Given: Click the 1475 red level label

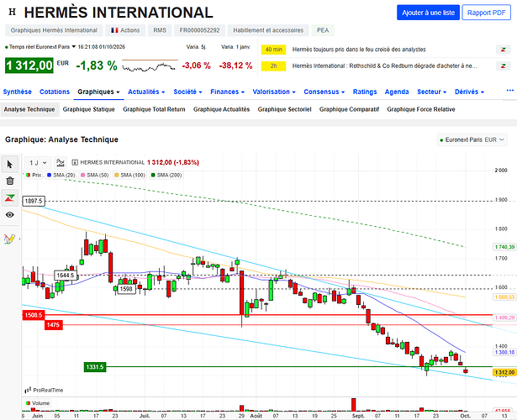Looking at the screenshot, I should coord(54,325).
